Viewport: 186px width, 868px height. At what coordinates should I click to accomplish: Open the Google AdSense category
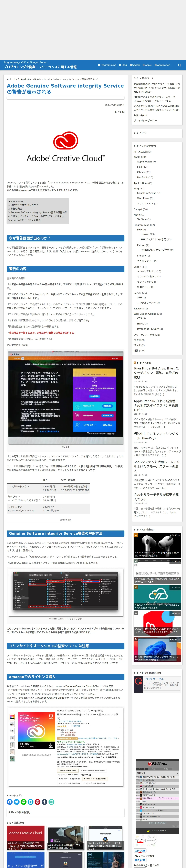click(x=146, y=193)
